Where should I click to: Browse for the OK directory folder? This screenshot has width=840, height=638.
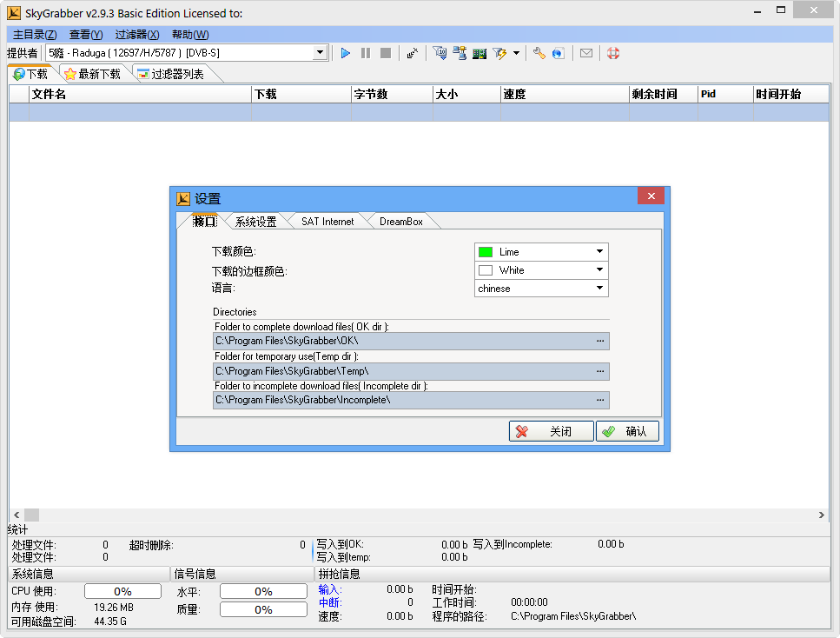[x=600, y=341]
